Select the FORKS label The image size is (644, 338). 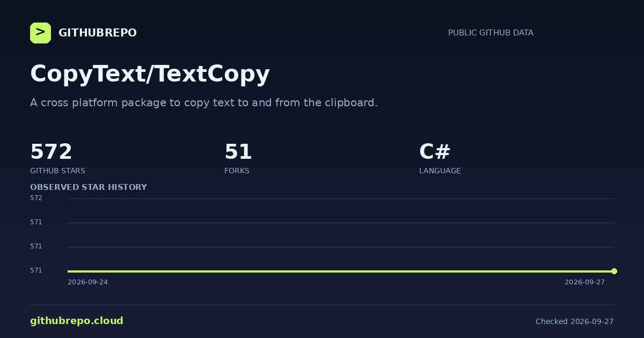(x=237, y=171)
